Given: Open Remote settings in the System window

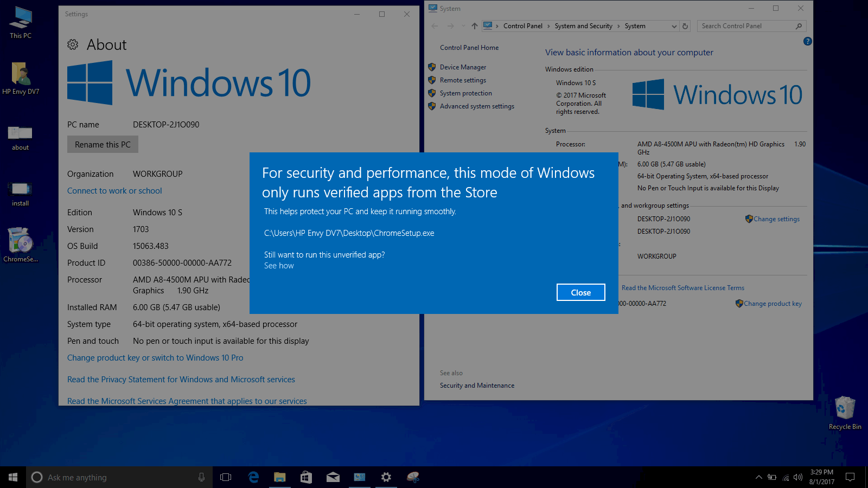Looking at the screenshot, I should 463,80.
